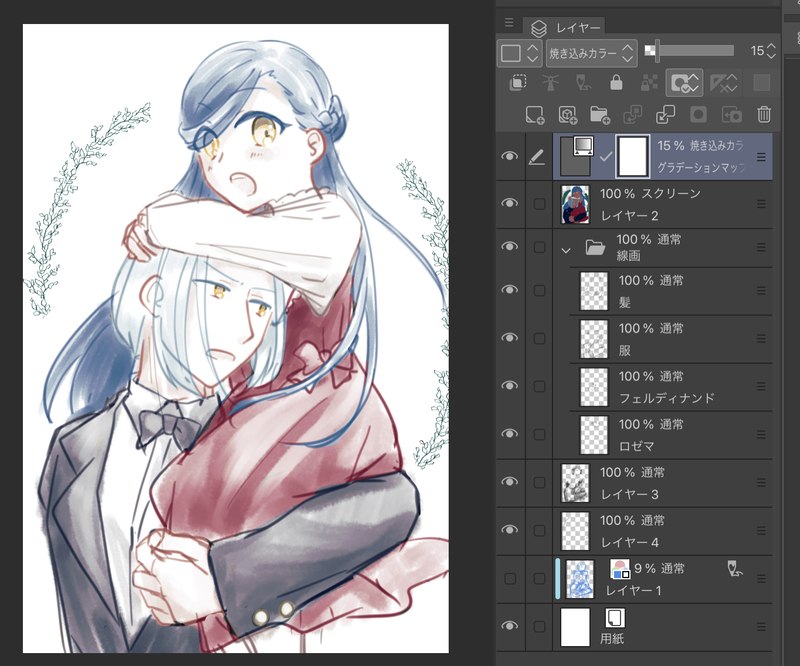Toggle draft layer icon in toolbar
Viewport: 800px width, 666px height.
[583, 83]
